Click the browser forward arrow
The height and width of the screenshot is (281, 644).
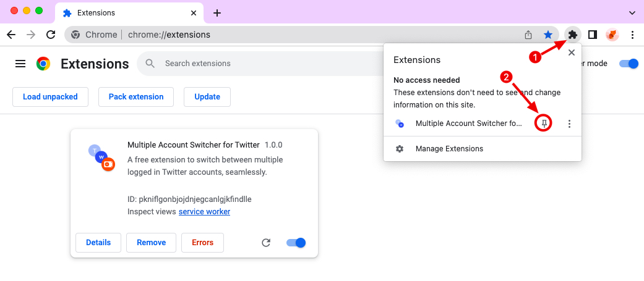pos(31,35)
